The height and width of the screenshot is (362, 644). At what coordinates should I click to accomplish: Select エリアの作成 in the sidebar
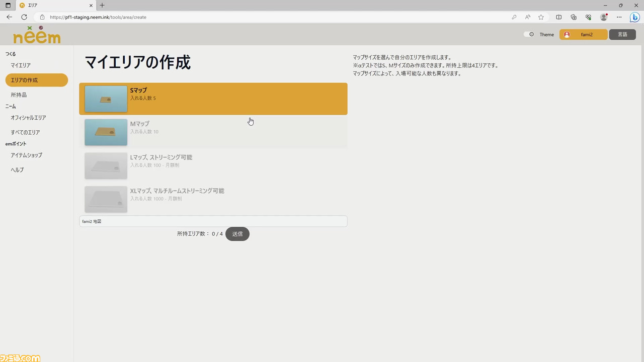pyautogui.click(x=37, y=80)
